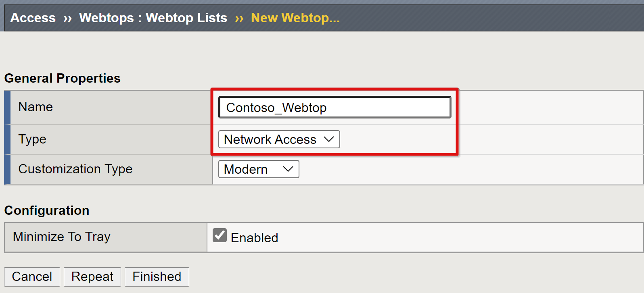Click the Configuration section heading
This screenshot has width=644, height=293.
click(x=47, y=210)
